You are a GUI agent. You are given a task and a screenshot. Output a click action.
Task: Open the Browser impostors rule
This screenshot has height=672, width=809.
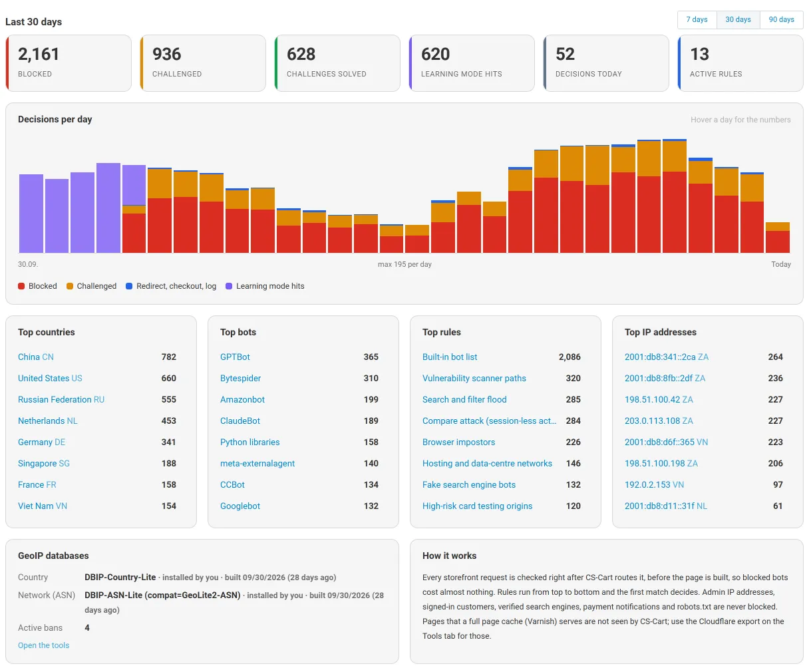459,442
